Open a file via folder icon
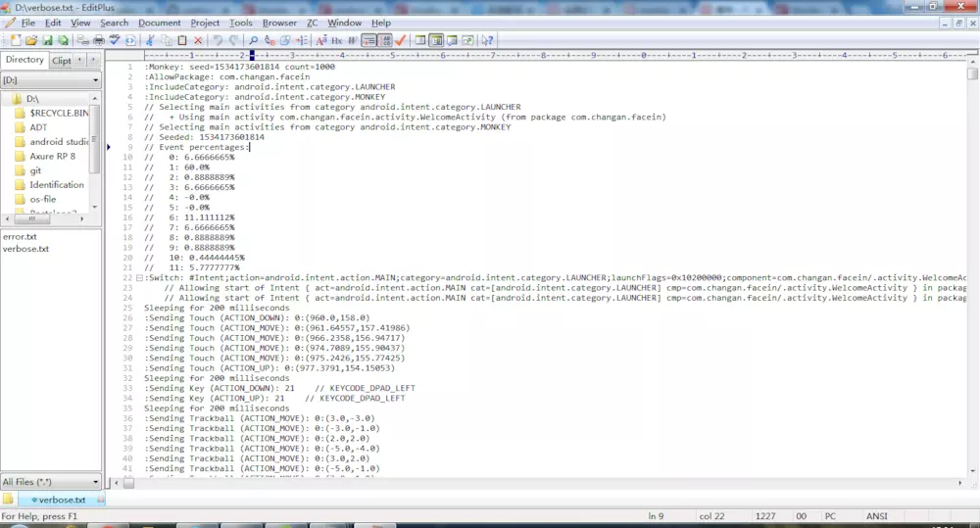This screenshot has height=528, width=980. coord(31,40)
